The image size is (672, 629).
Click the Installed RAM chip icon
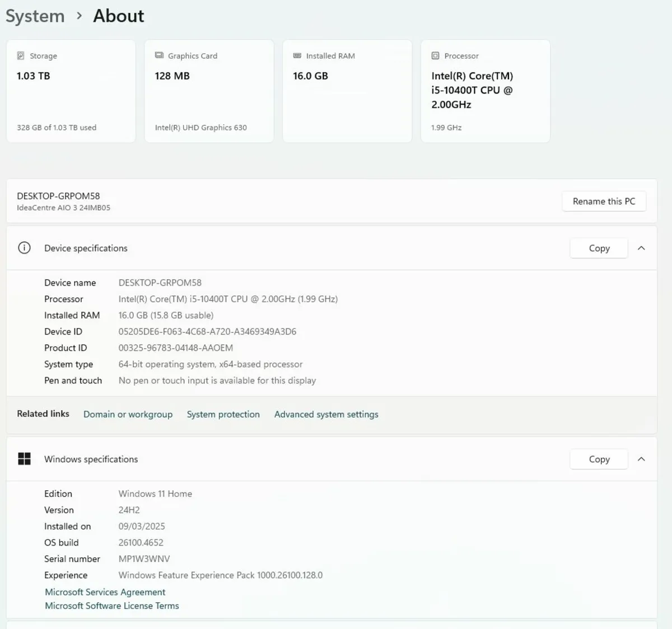[297, 55]
